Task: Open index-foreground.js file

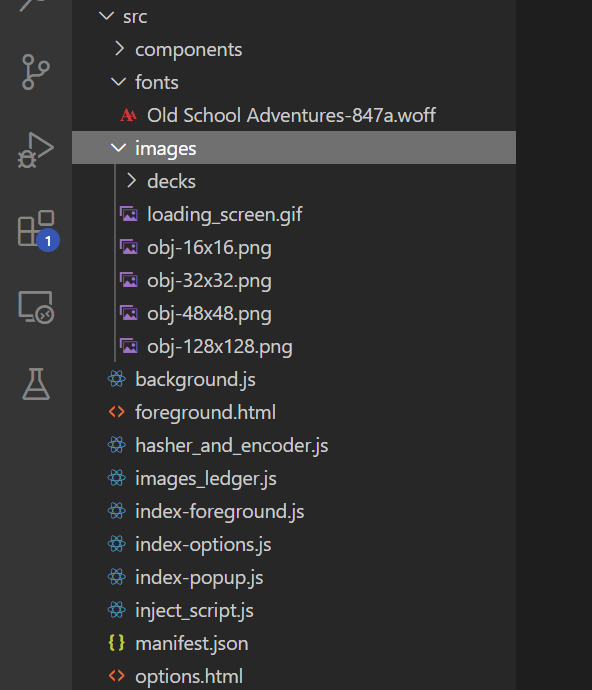Action: click(x=219, y=512)
